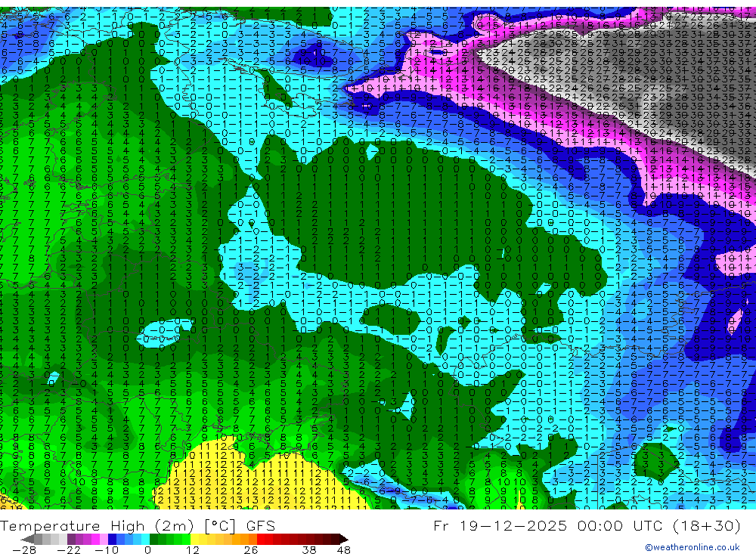Click the legend label '38'
756x554 pixels.
click(x=308, y=549)
